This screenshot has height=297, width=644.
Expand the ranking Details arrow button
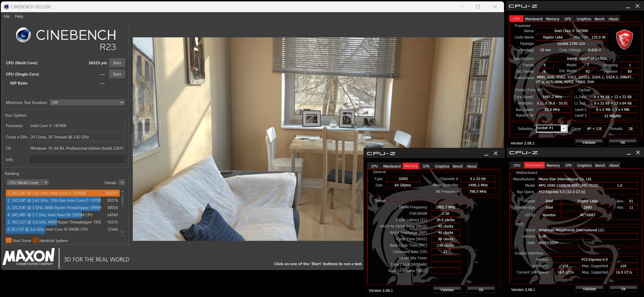pyautogui.click(x=122, y=183)
